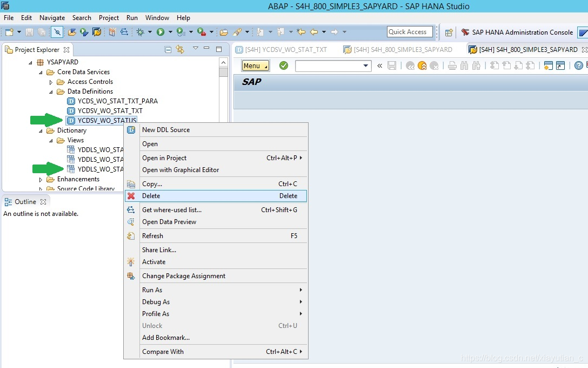Click the SAP GUI Menu button
The image size is (588, 368).
256,65
